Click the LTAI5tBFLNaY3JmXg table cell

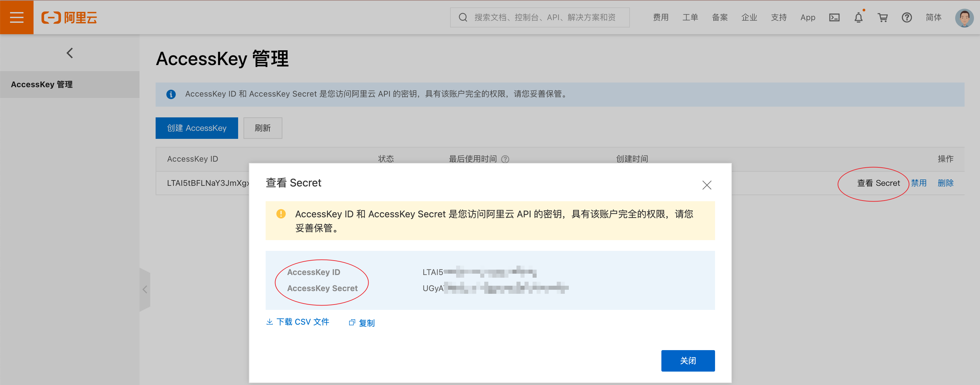[x=208, y=183]
